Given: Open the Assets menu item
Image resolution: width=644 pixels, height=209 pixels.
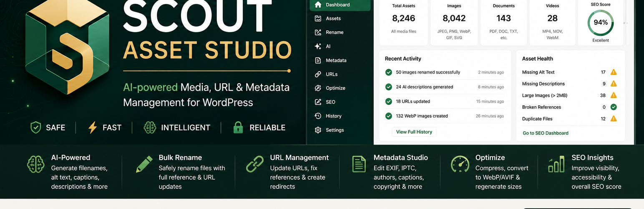Looking at the screenshot, I should click(340, 18).
